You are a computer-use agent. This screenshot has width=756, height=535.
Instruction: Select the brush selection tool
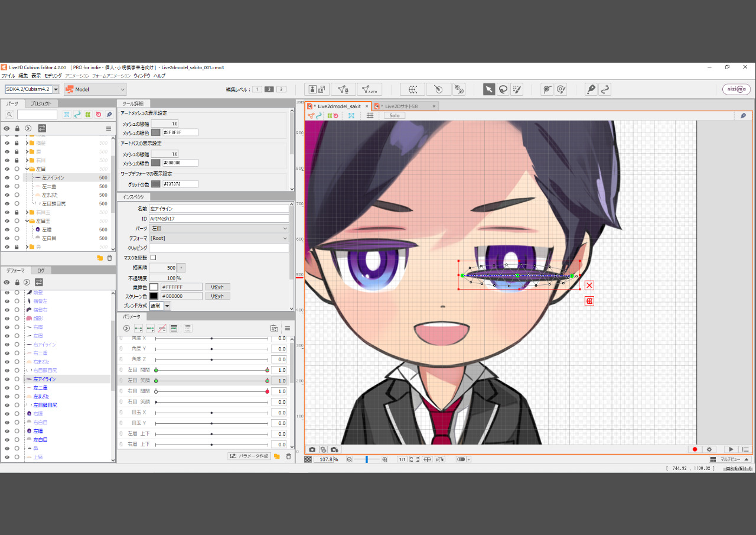[x=517, y=89]
